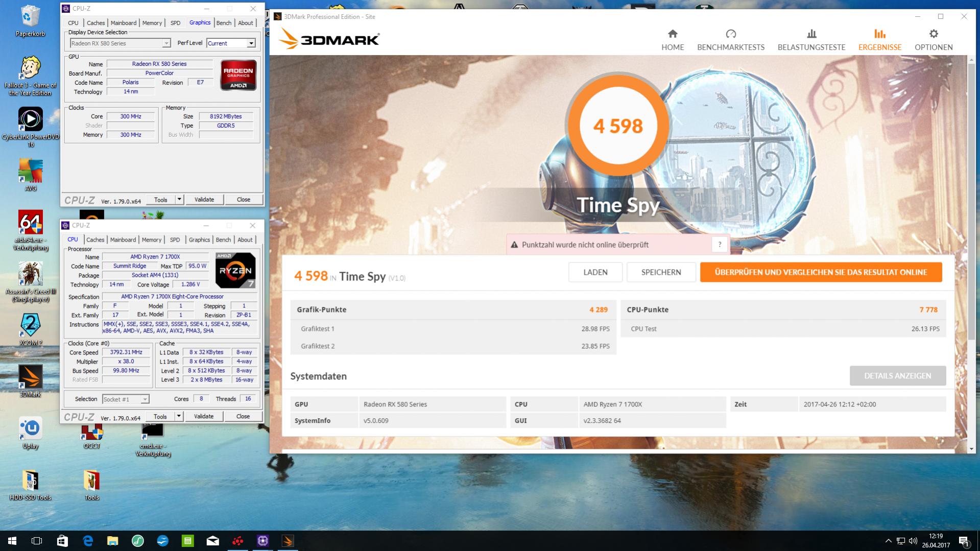Open the HDD-SSD Tools folder

31,485
